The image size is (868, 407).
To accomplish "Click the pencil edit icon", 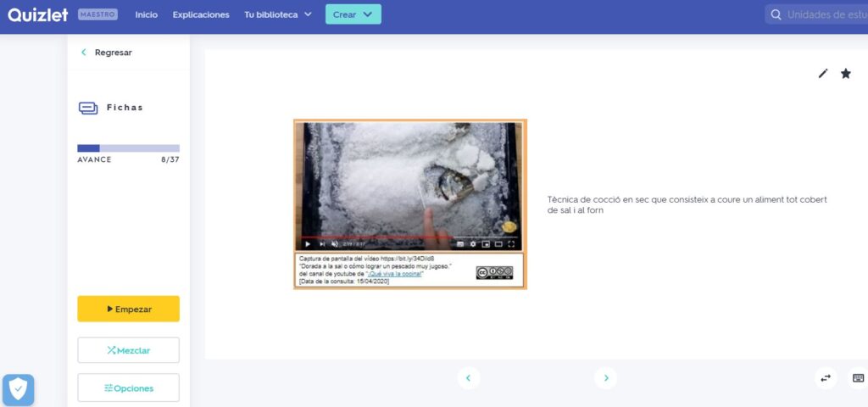I will pyautogui.click(x=823, y=74).
